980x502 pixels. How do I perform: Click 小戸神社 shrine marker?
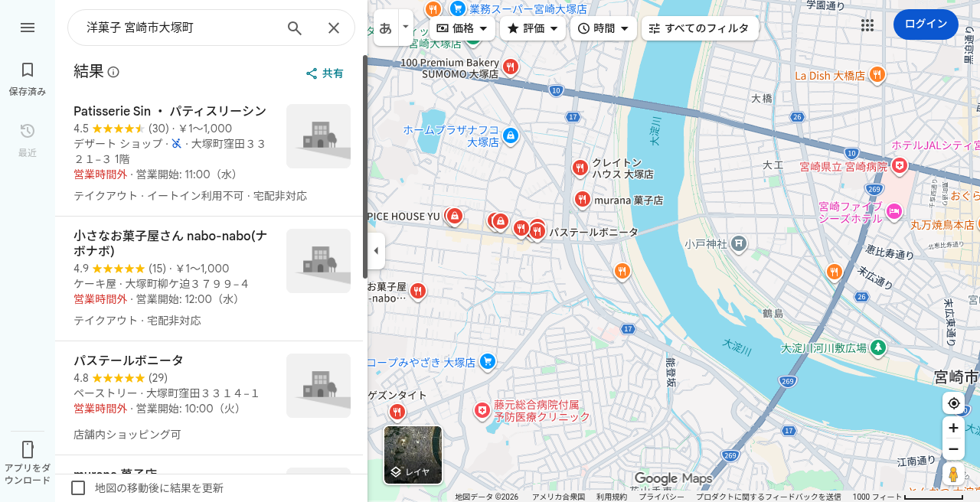[738, 244]
